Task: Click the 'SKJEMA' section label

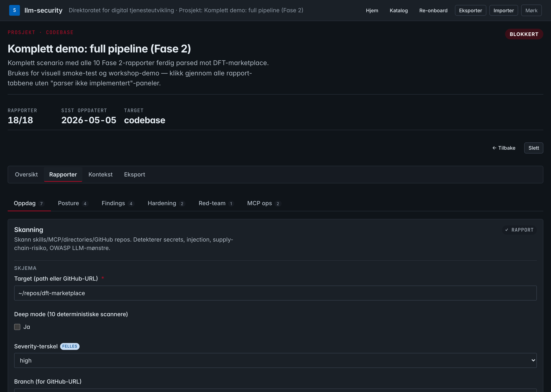Action: pos(25,268)
